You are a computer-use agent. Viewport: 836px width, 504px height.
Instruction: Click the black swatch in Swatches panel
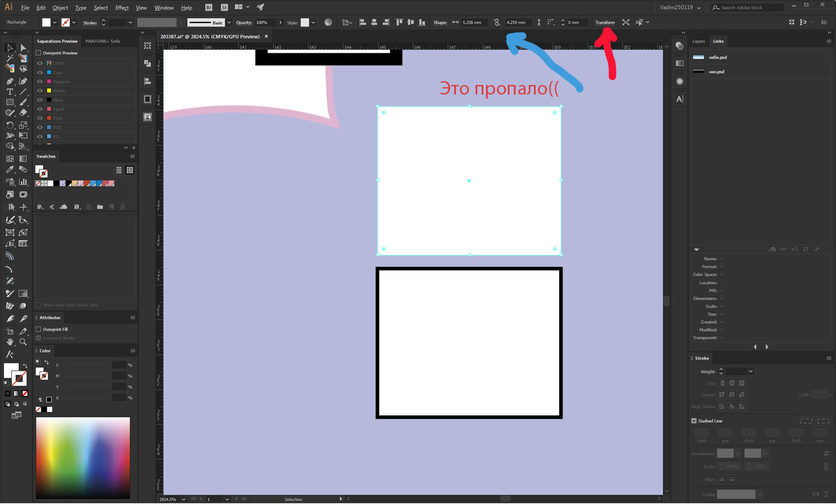point(56,183)
